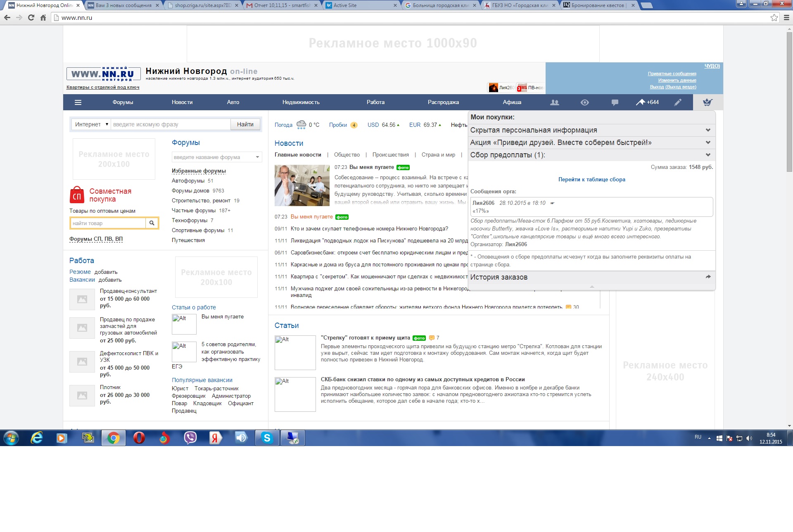Click 'Перейти к таблице сбора' link
The height and width of the screenshot is (532, 793).
(x=591, y=180)
